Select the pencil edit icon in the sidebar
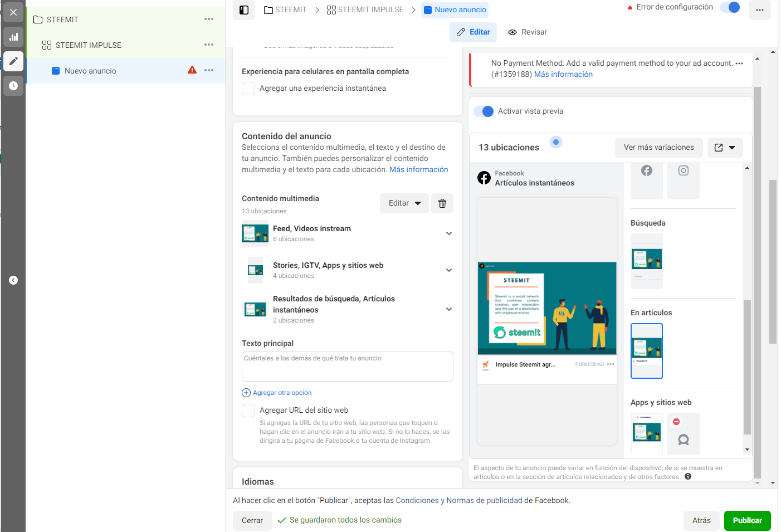Screen dimensions: 781x532 (x=13, y=61)
